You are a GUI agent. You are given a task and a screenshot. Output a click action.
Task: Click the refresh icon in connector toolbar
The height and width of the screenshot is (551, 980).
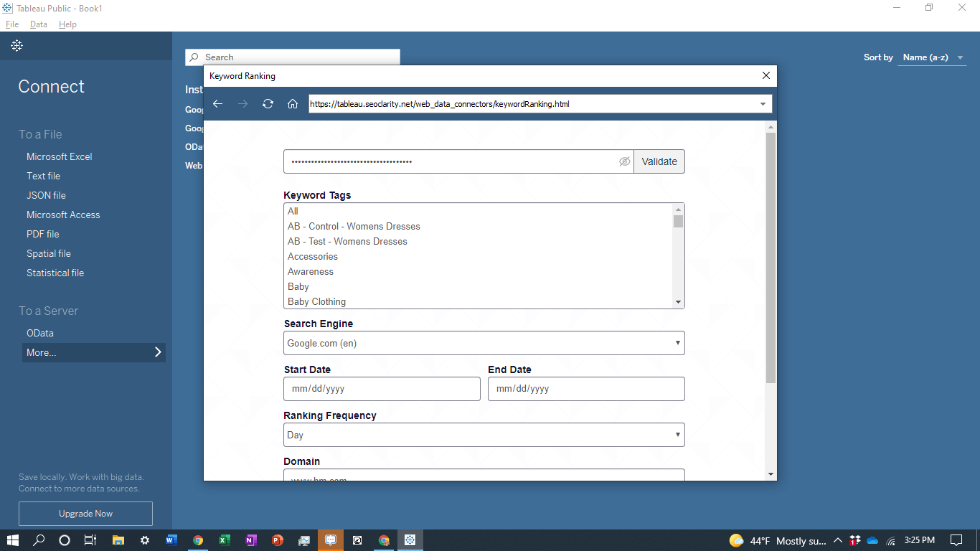coord(268,104)
